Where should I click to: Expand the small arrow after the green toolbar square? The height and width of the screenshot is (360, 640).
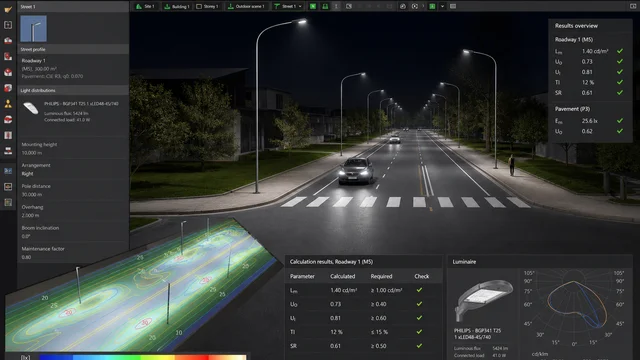442,6
